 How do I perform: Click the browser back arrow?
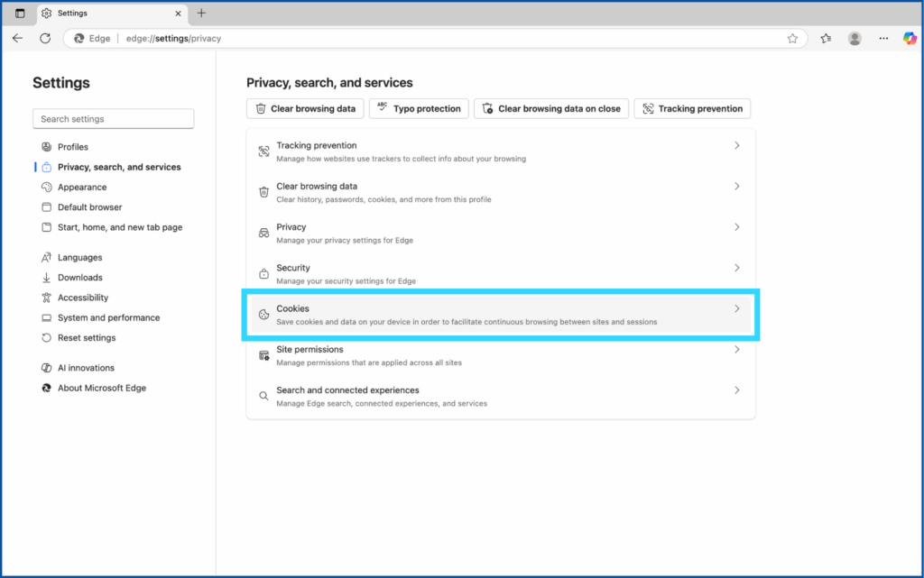17,39
